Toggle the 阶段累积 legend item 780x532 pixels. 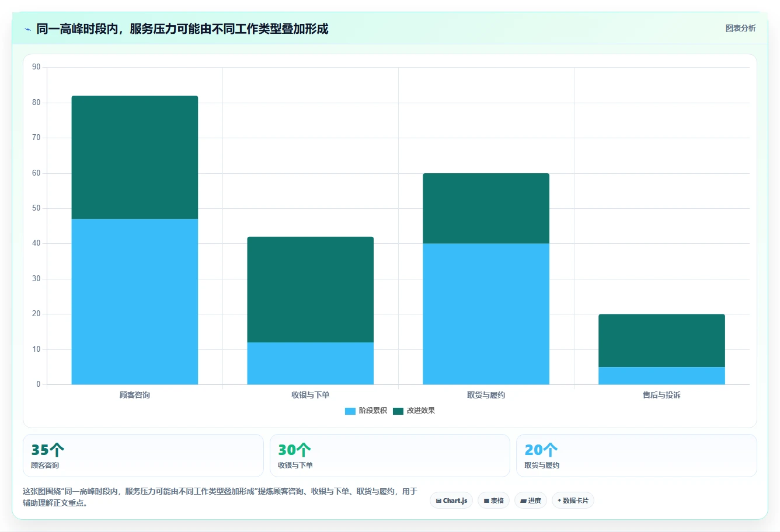(366, 411)
